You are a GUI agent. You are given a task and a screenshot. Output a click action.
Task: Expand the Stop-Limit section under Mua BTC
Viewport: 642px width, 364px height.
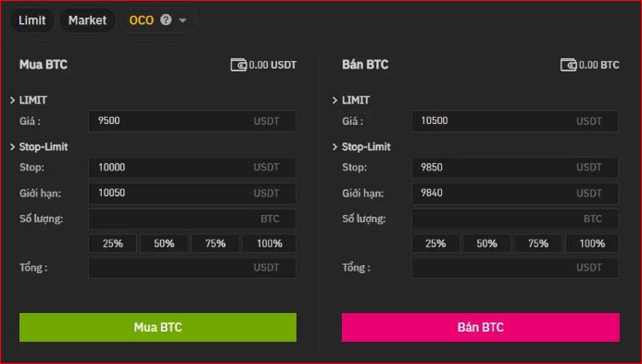(12, 146)
